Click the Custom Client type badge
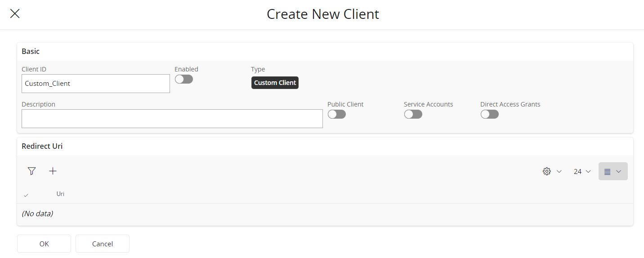644x258 pixels. (x=275, y=83)
